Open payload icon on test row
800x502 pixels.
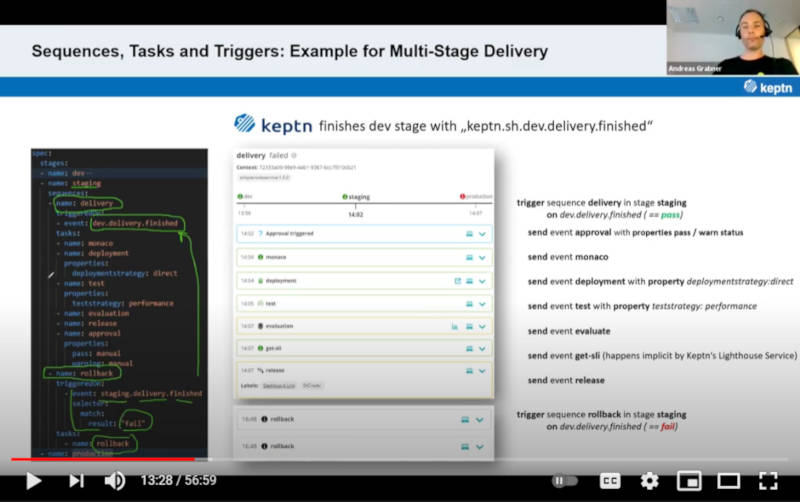pyautogui.click(x=469, y=304)
